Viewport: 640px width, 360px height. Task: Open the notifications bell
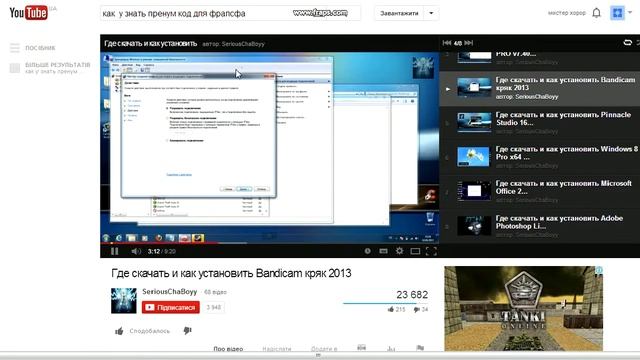596,13
